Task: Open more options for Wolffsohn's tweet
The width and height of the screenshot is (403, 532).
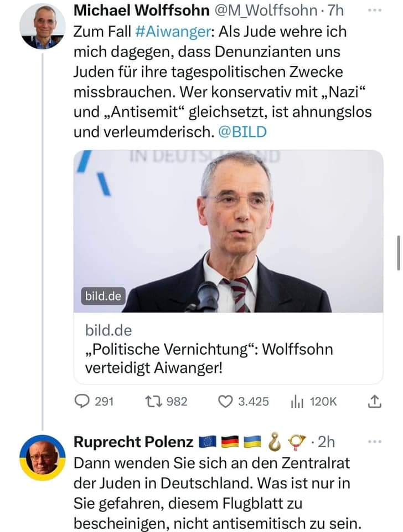Action: click(375, 11)
